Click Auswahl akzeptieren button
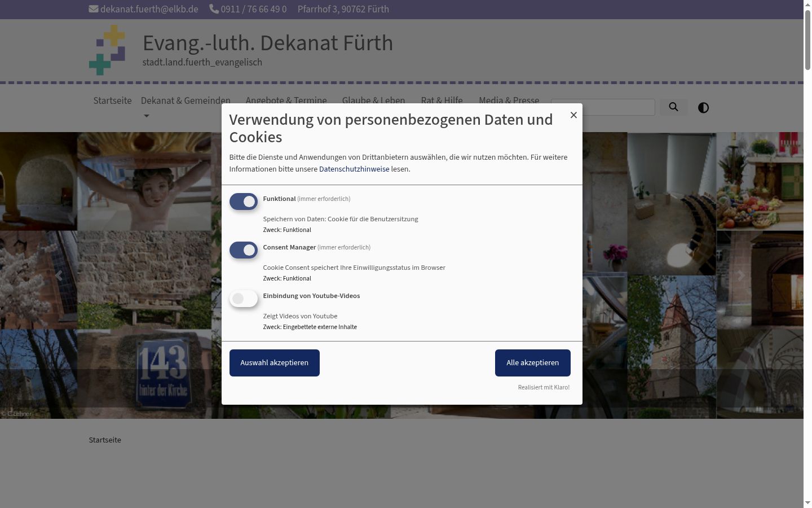The width and height of the screenshot is (812, 508). pos(275,363)
